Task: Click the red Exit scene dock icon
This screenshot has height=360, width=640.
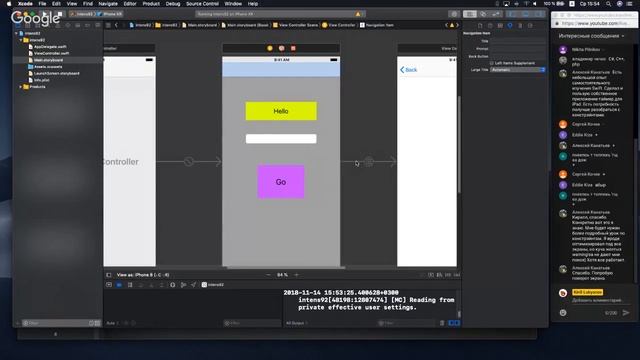Action: [x=293, y=48]
